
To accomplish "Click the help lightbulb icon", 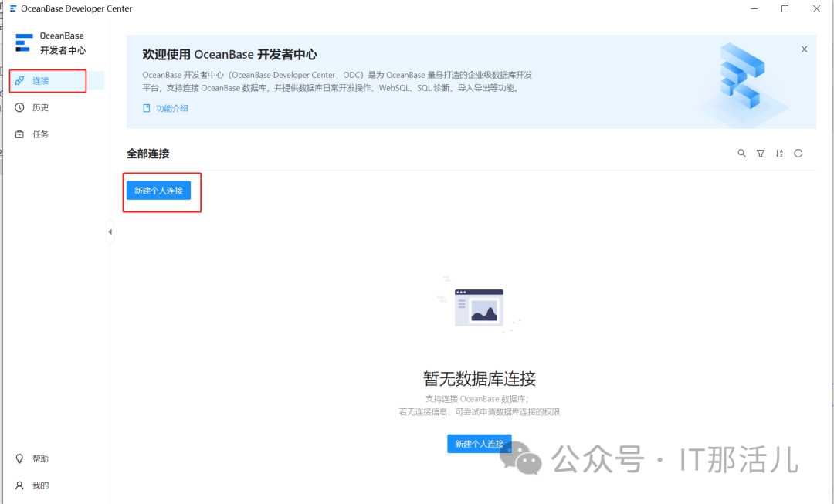I will coord(19,458).
